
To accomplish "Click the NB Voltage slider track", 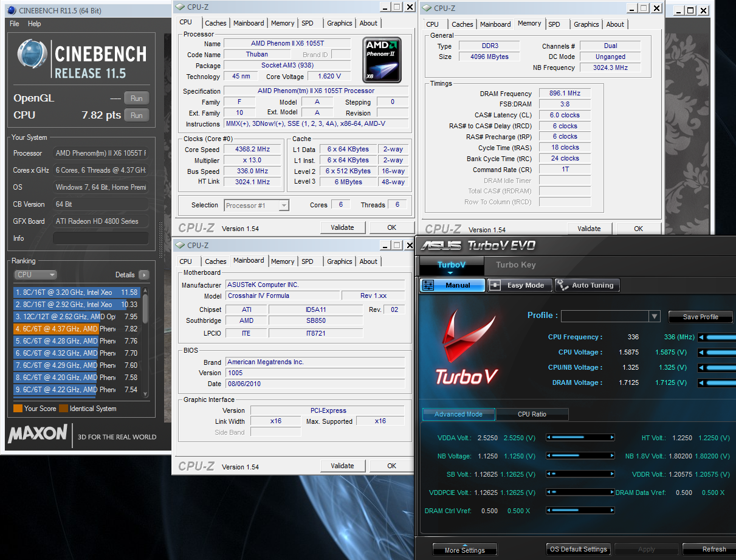I will pyautogui.click(x=580, y=456).
